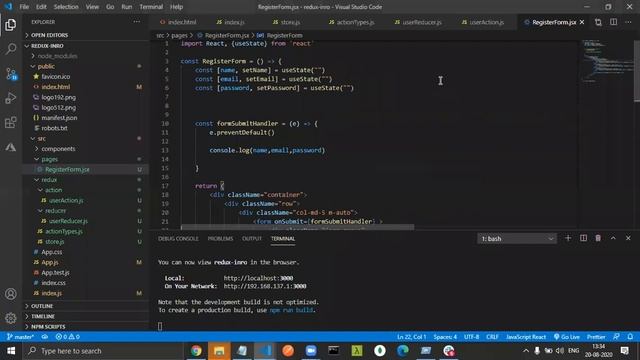Click the editor horizontal scrollbar
The width and height of the screenshot is (640, 360).
click(297, 227)
